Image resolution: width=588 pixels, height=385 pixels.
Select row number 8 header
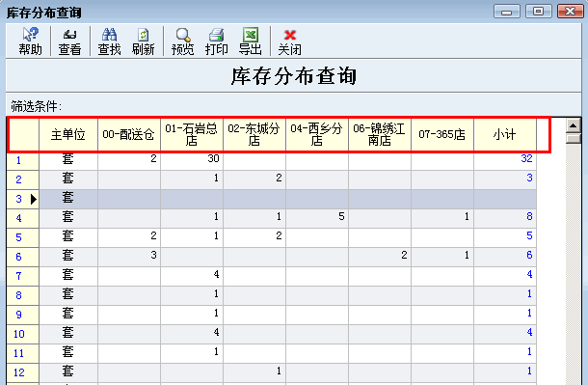22,295
